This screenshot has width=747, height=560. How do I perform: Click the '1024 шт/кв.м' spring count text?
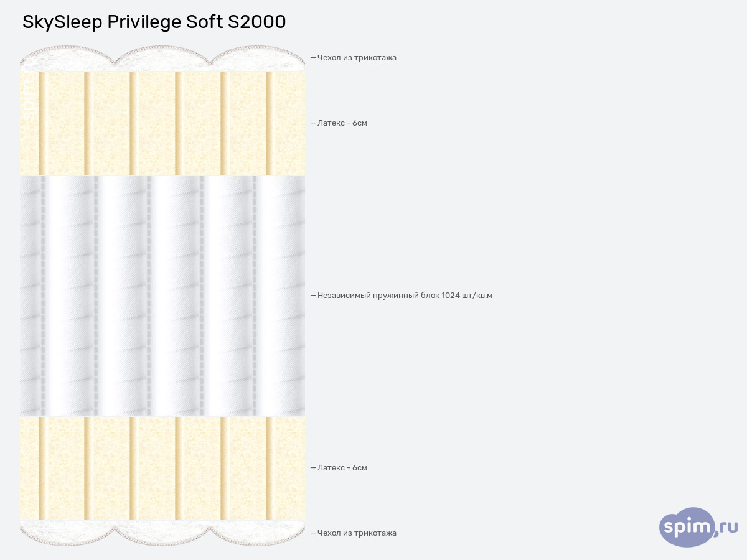[x=467, y=295]
